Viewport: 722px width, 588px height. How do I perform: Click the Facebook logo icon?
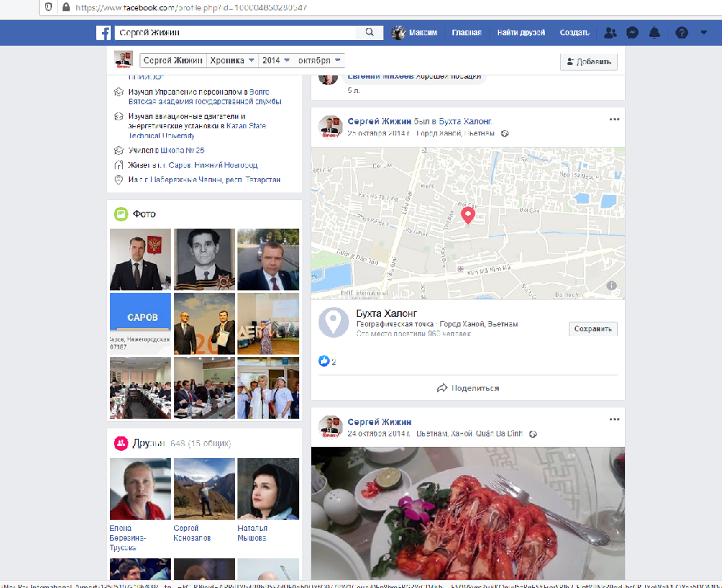103,33
